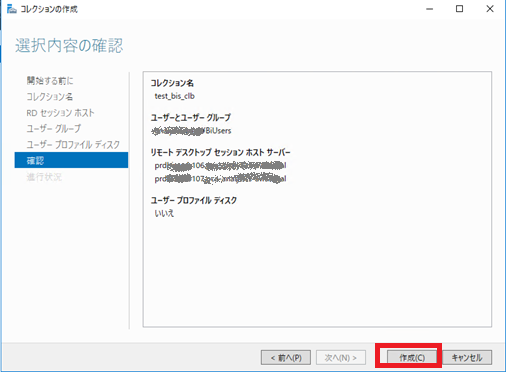Click the collection wizard title bar icon

(x=12, y=9)
